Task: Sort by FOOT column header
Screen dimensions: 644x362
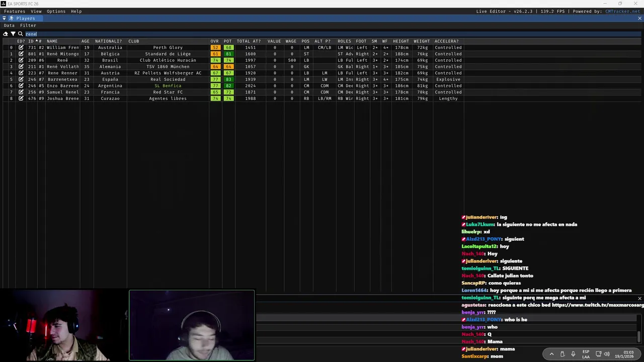Action: pyautogui.click(x=361, y=41)
